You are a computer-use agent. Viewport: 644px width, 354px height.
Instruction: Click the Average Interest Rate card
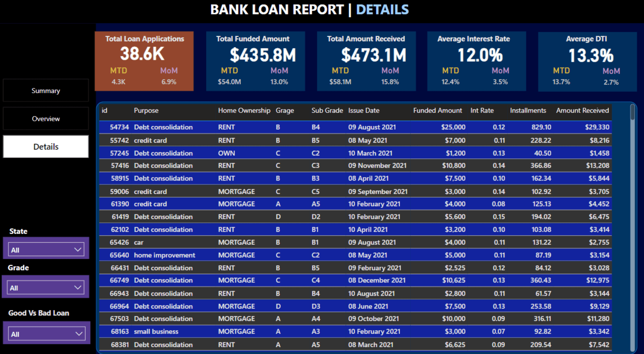coord(476,61)
